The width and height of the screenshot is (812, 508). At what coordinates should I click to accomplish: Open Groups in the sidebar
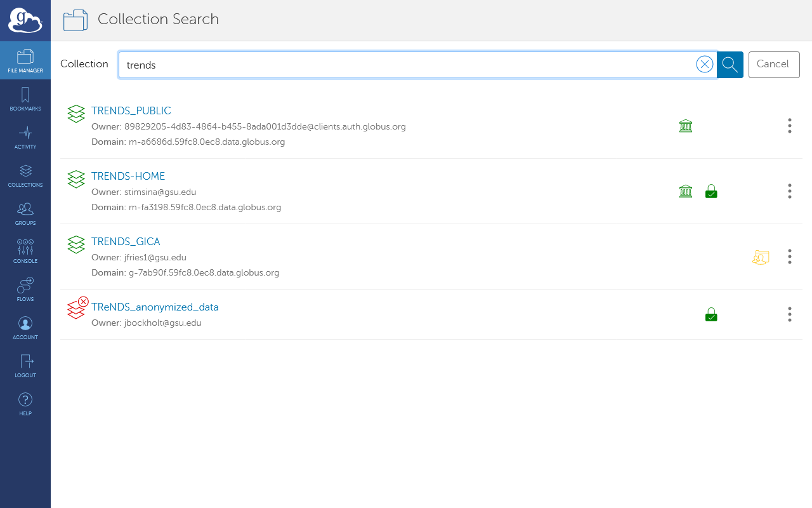(x=25, y=213)
